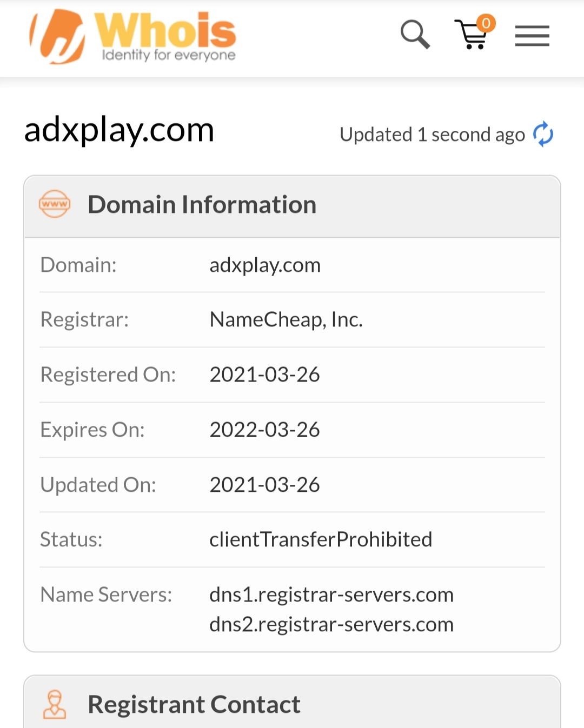The width and height of the screenshot is (584, 728).
Task: Refresh the whois record icon
Action: click(543, 134)
